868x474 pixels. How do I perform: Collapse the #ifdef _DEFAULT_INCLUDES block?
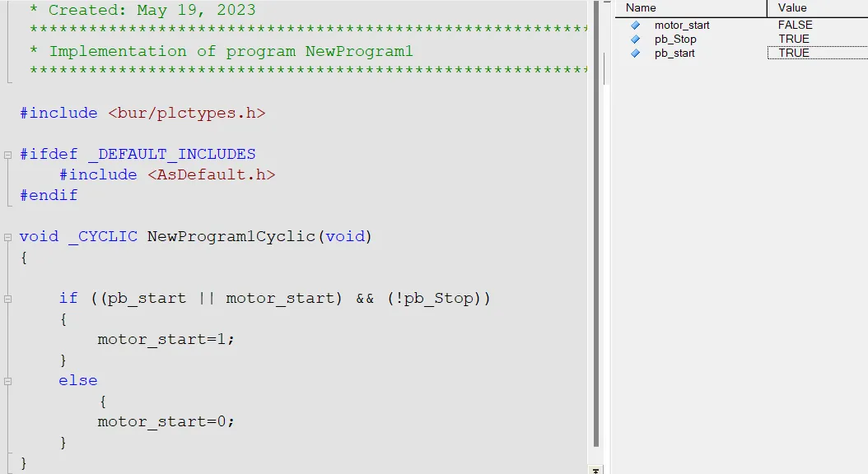(7, 155)
